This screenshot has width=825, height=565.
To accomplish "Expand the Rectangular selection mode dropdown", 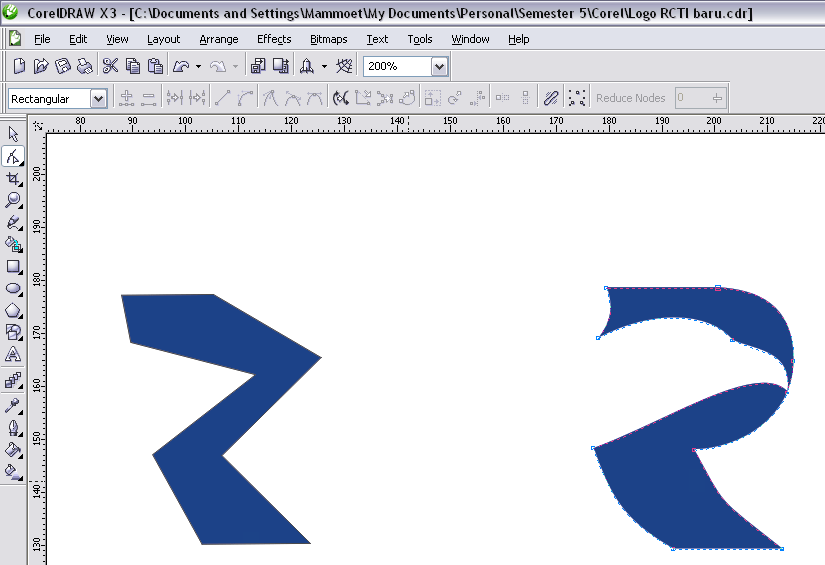I will coord(98,98).
